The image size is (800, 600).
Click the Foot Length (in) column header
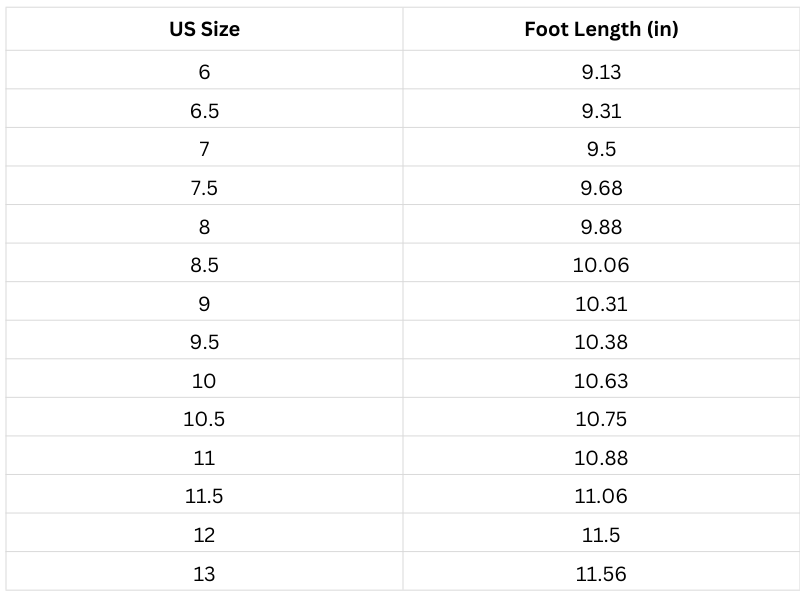point(601,29)
